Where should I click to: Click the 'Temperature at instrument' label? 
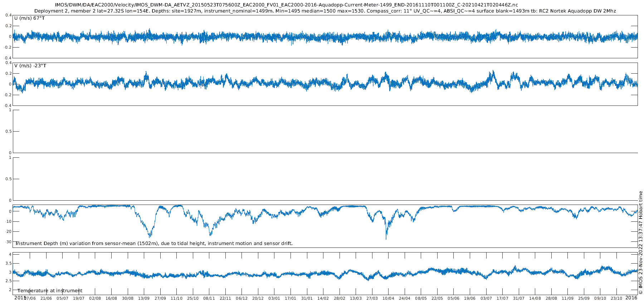(50, 291)
